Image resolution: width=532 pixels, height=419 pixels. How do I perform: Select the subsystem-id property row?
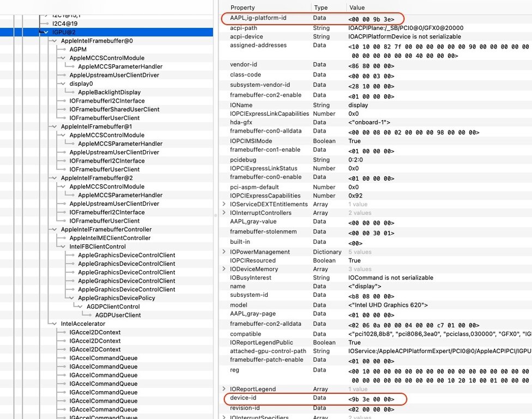[x=375, y=295]
